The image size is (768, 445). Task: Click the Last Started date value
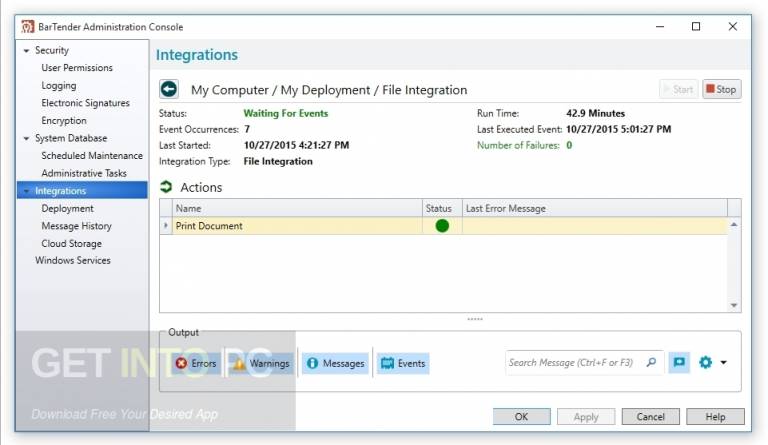[x=296, y=145]
